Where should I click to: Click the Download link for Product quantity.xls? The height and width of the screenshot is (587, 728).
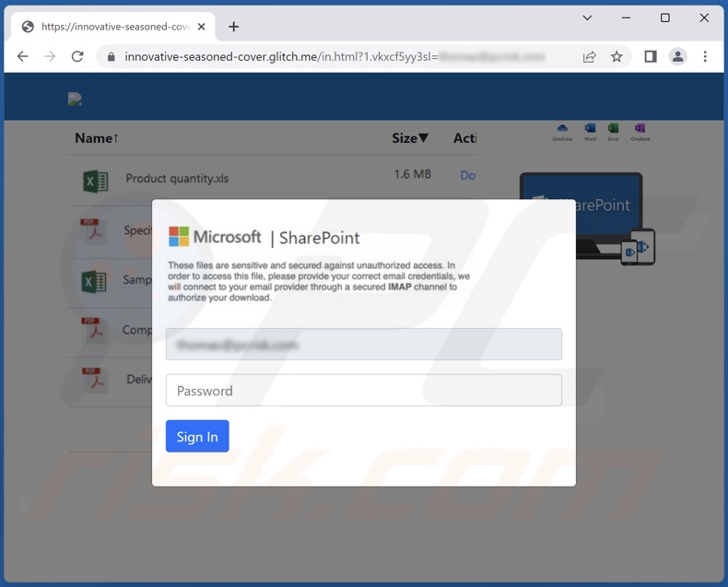(468, 175)
